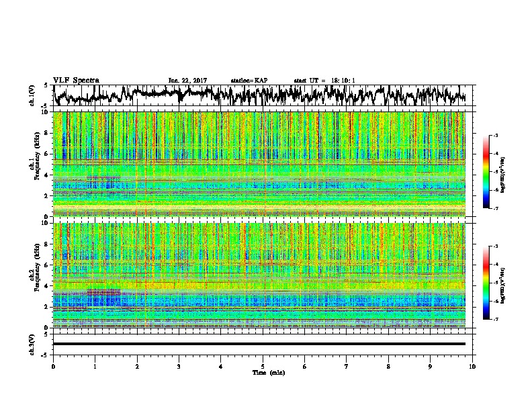Click time axis tick label "4"

[x=221, y=367]
